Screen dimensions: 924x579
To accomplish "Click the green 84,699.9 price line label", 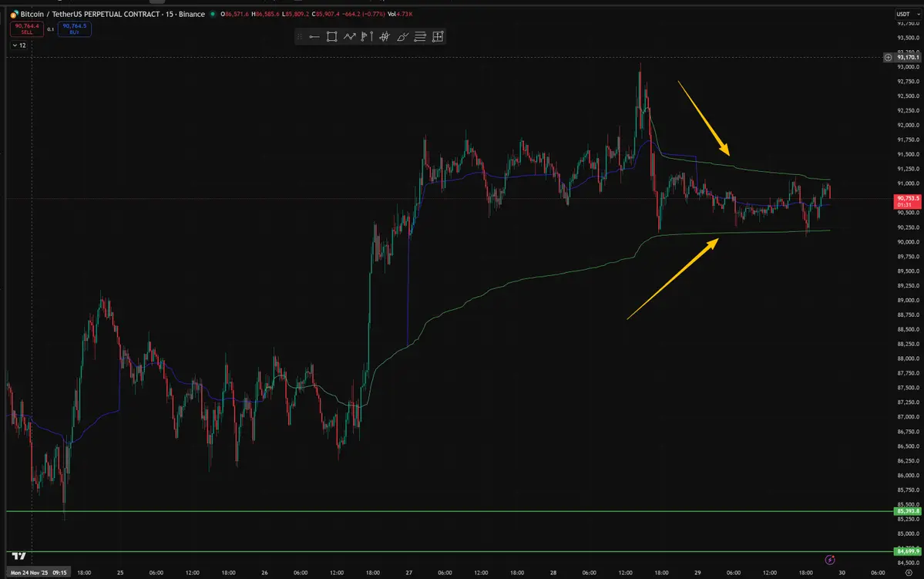I will [x=908, y=551].
